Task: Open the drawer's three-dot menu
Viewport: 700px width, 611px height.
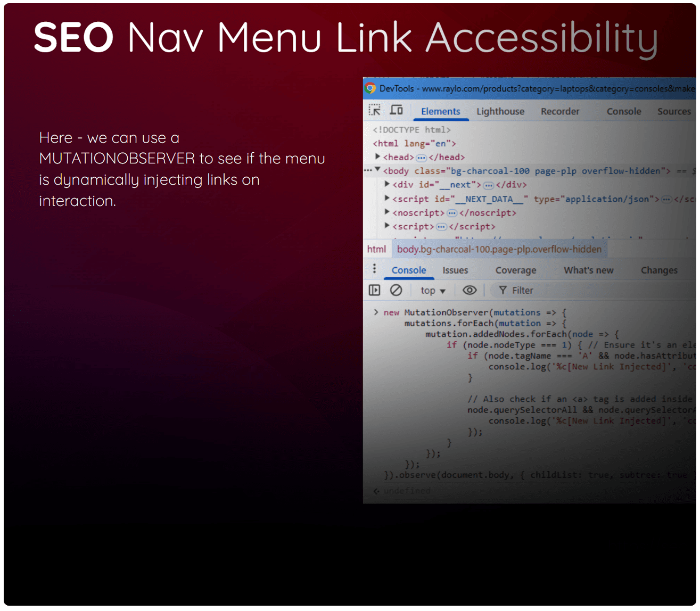Action: click(x=374, y=269)
